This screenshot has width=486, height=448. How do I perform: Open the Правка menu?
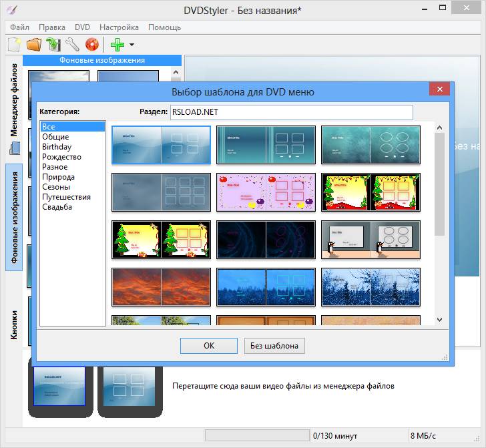coord(52,27)
